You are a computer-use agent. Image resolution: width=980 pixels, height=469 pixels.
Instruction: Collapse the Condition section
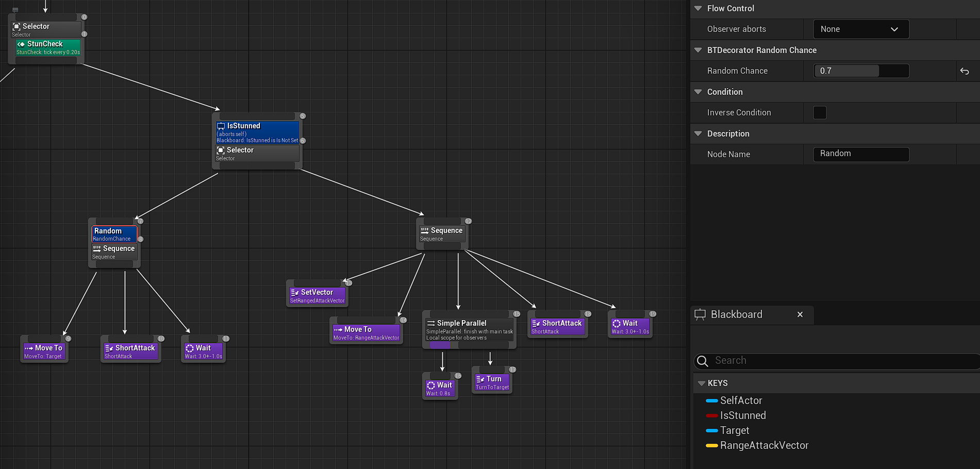click(x=698, y=92)
